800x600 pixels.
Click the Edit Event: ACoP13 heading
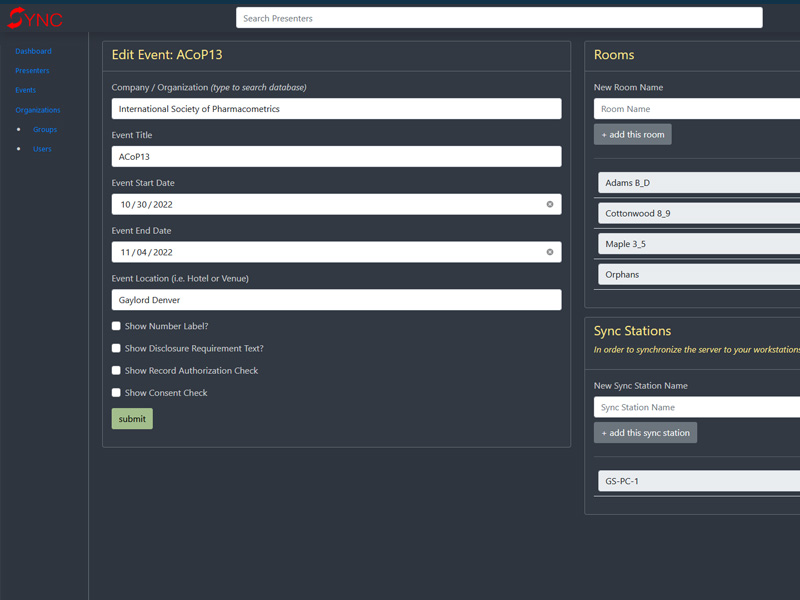[167, 55]
